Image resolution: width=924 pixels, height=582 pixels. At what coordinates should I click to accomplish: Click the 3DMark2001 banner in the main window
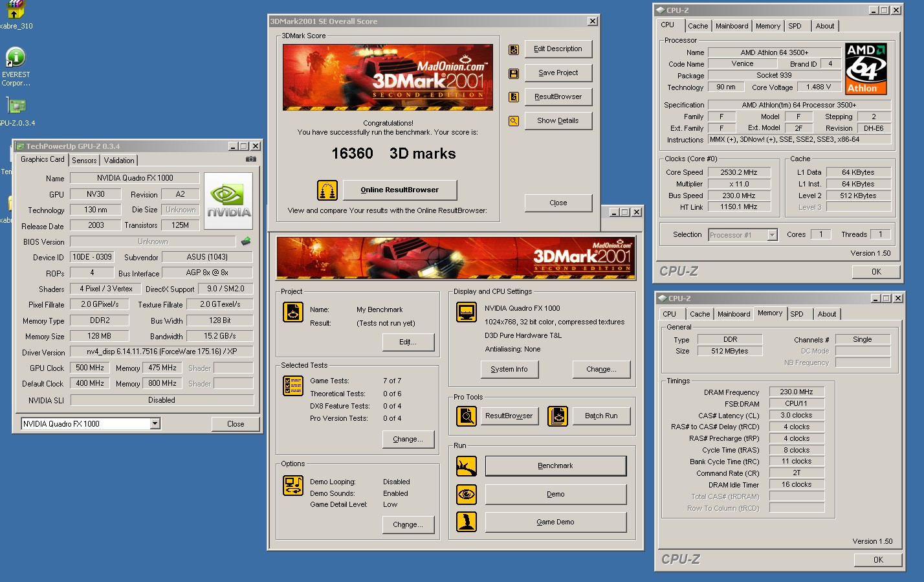(456, 258)
